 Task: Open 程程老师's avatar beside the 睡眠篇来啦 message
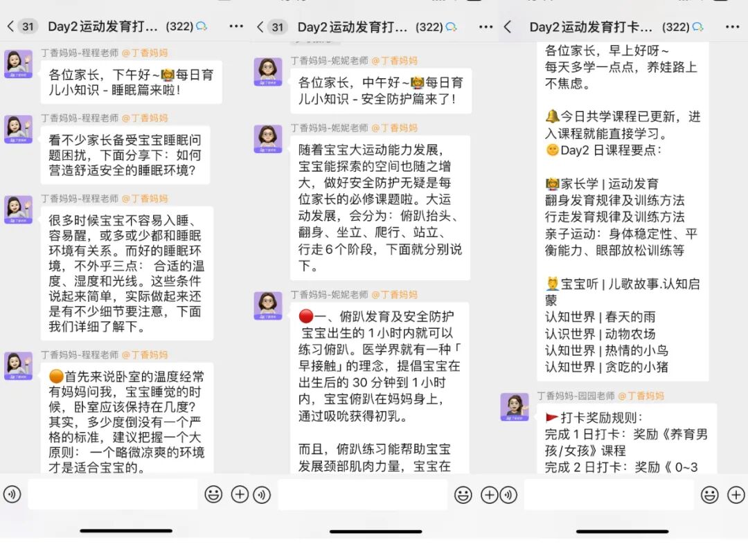(x=18, y=64)
